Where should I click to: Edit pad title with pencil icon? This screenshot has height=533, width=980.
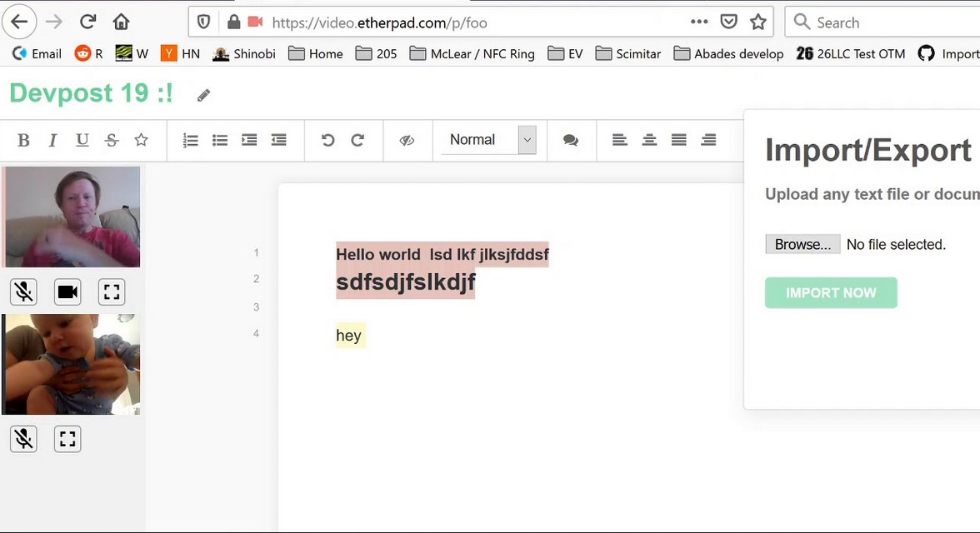coord(203,96)
